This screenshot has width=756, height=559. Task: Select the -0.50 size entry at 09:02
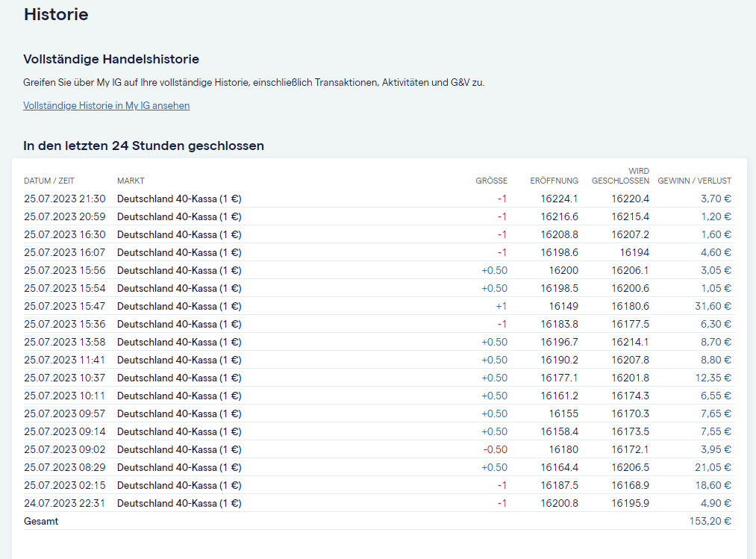[x=494, y=450]
